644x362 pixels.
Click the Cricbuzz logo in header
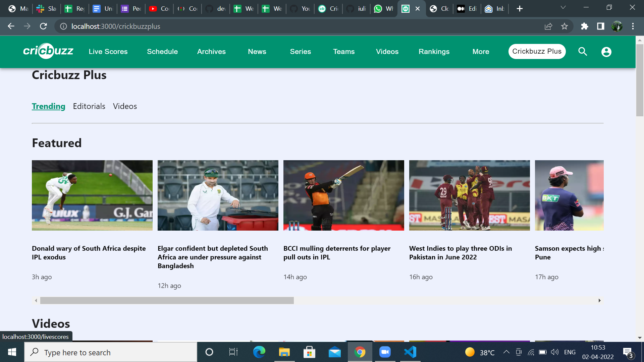[48, 51]
